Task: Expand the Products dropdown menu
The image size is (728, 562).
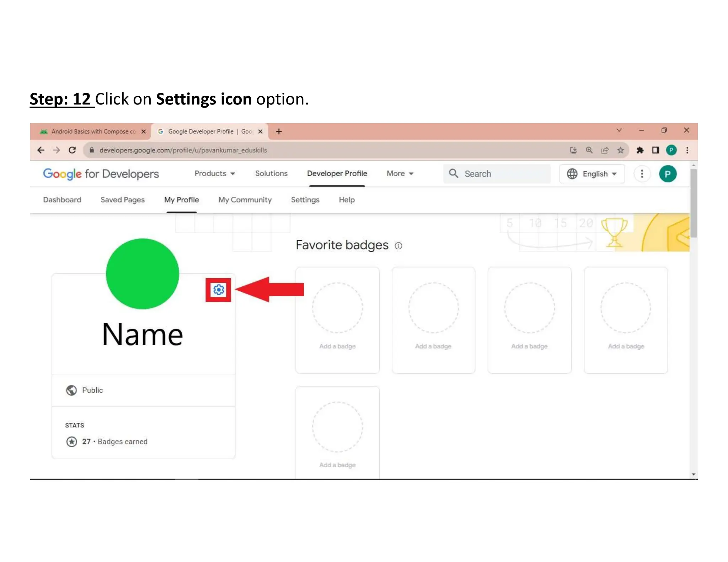Action: [x=214, y=173]
